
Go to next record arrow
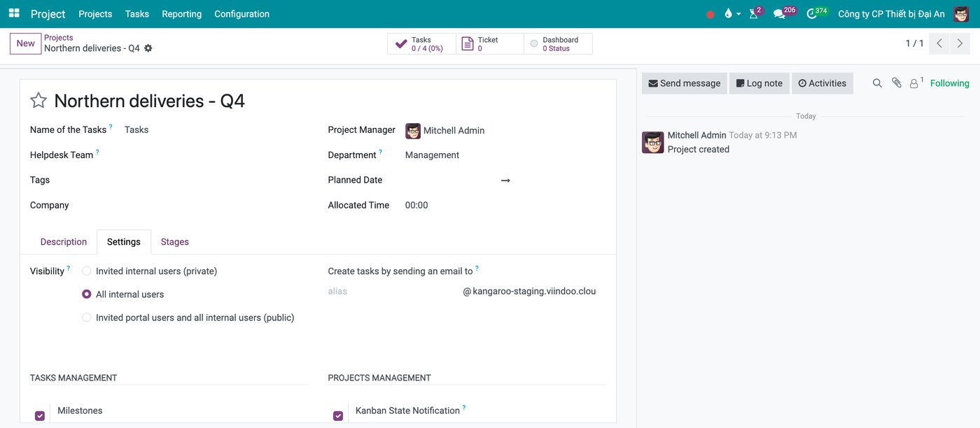point(960,43)
